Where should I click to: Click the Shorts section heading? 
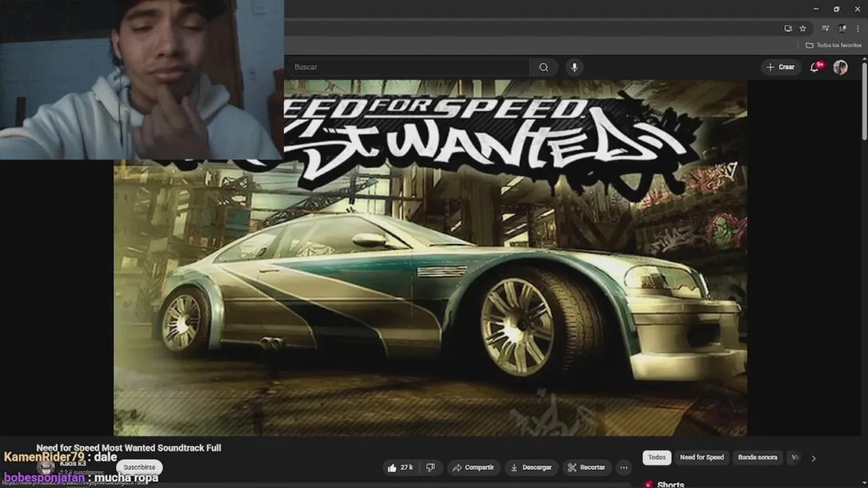(x=671, y=485)
